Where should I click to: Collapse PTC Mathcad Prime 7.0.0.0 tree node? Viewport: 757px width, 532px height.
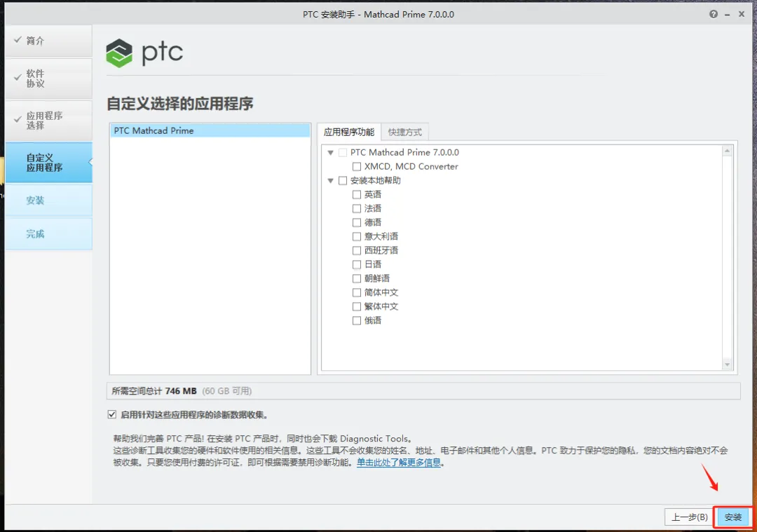(331, 153)
